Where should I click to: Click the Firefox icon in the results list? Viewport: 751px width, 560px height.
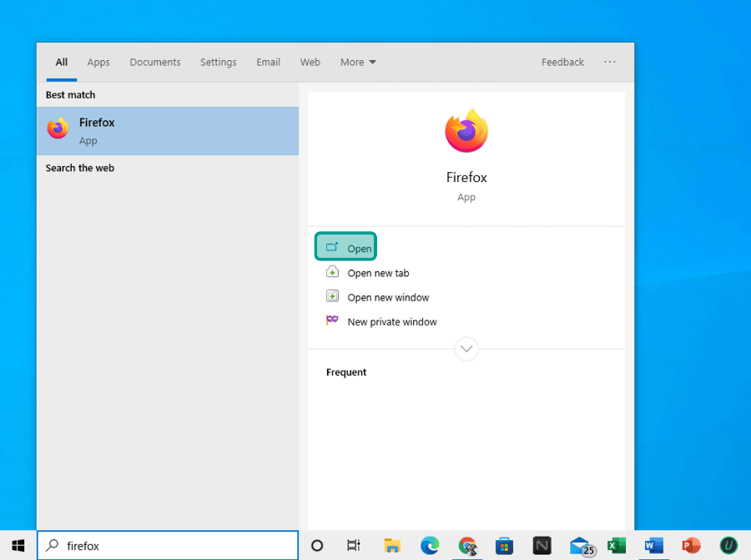pyautogui.click(x=58, y=128)
